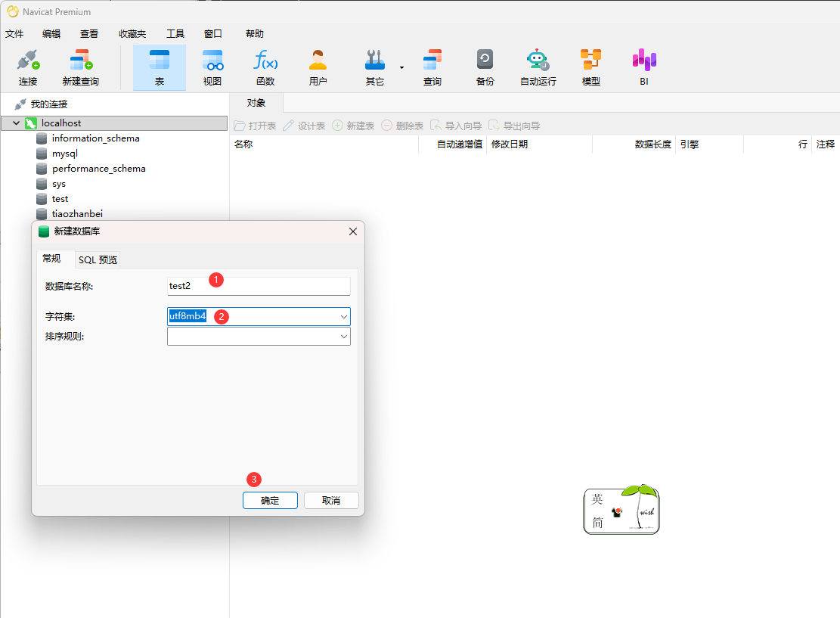Image resolution: width=840 pixels, height=618 pixels.
Task: Open the 工具 (Tools) menu
Action: point(175,34)
